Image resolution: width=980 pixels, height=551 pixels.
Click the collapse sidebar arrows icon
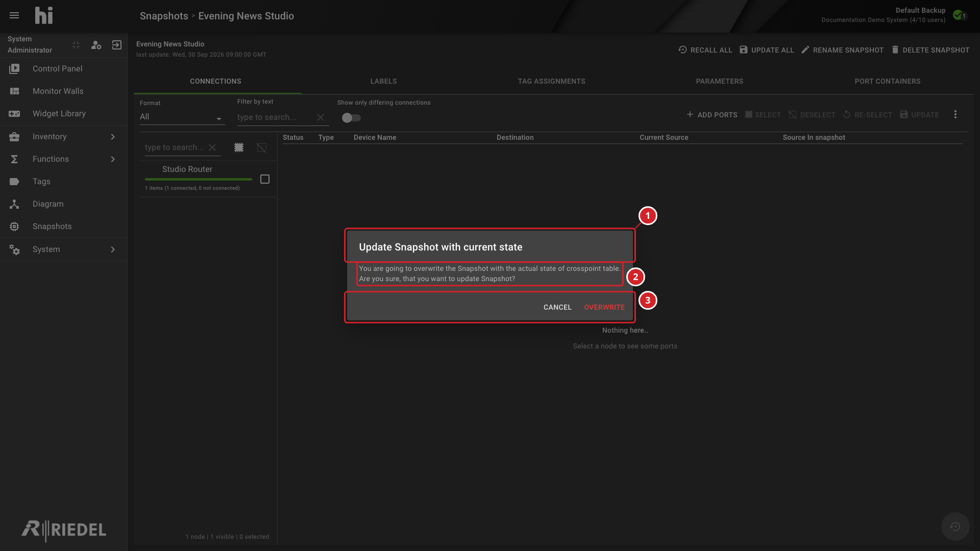pyautogui.click(x=76, y=45)
